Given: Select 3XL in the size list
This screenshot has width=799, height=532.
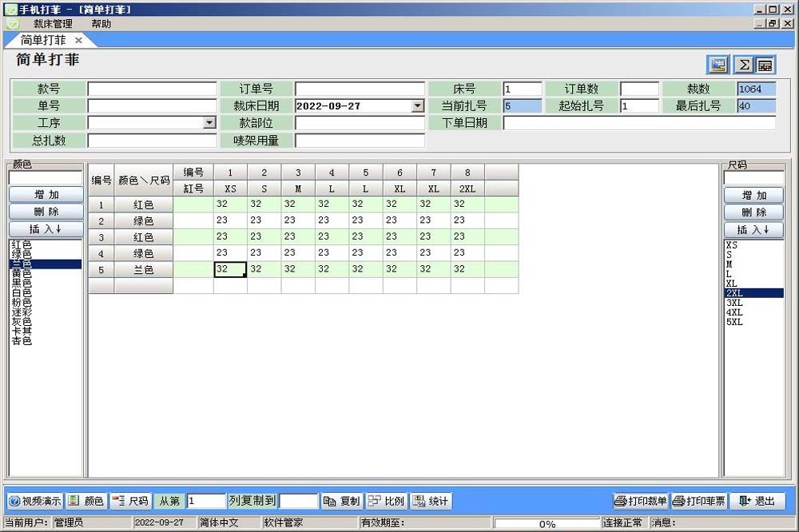Looking at the screenshot, I should 734,303.
